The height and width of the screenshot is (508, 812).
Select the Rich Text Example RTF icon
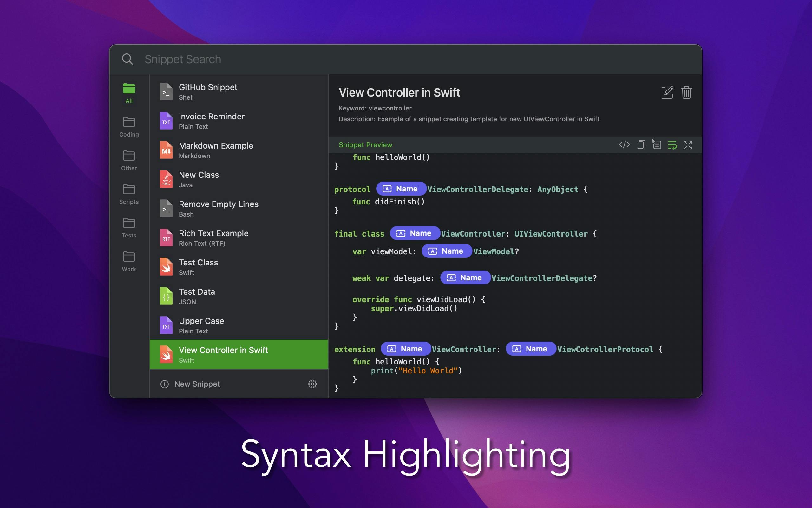[x=166, y=238]
